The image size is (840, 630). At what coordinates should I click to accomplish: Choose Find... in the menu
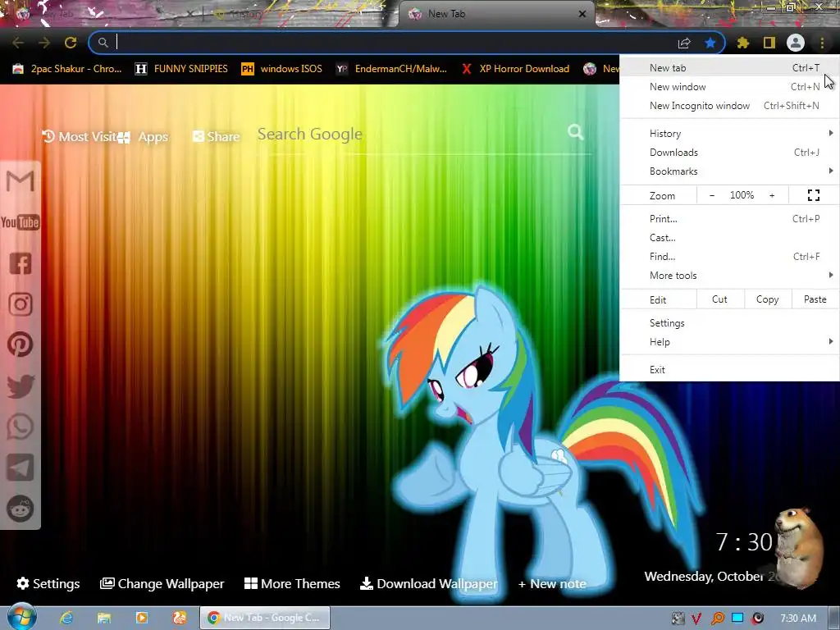(x=729, y=257)
